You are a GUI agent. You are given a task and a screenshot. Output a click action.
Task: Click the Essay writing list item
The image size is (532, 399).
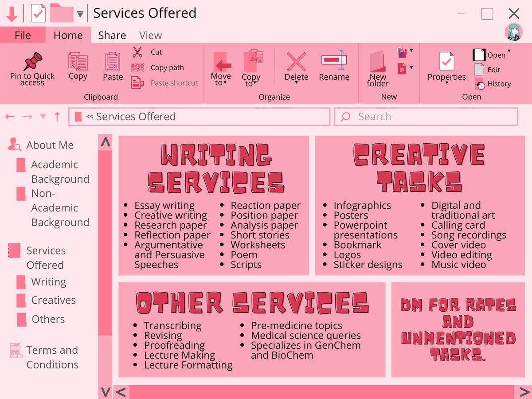tap(164, 206)
